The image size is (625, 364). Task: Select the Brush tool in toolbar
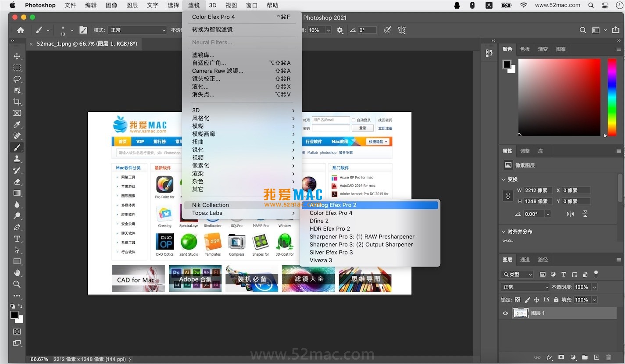pyautogui.click(x=17, y=147)
